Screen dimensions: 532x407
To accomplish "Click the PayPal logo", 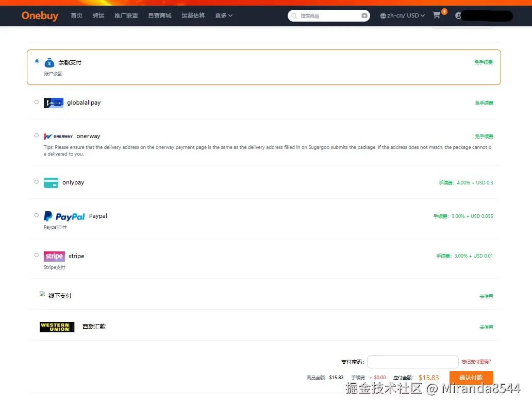I will point(64,216).
